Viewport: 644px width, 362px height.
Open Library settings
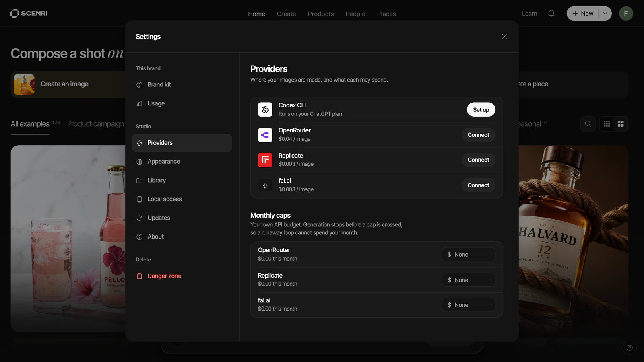(182, 180)
